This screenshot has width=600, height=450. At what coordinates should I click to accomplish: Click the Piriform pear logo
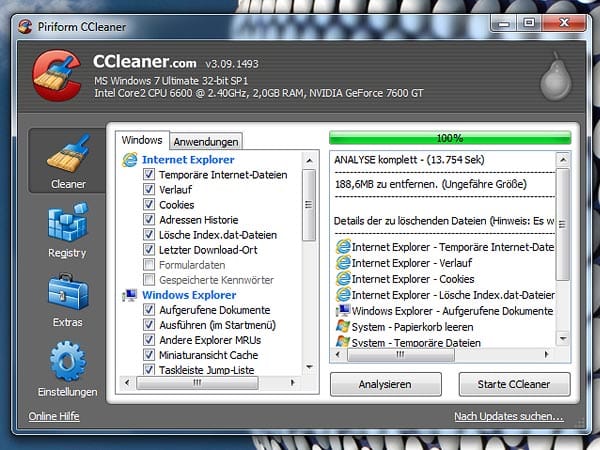click(556, 77)
